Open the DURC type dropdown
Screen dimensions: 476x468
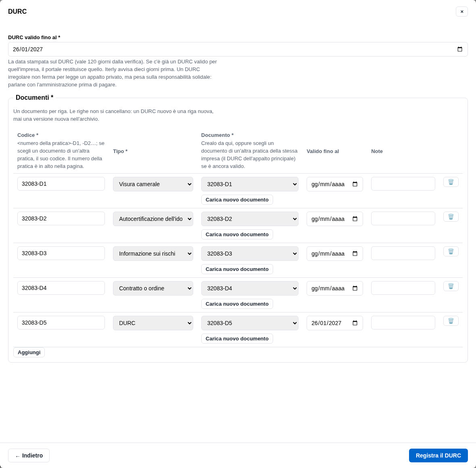[x=153, y=323]
